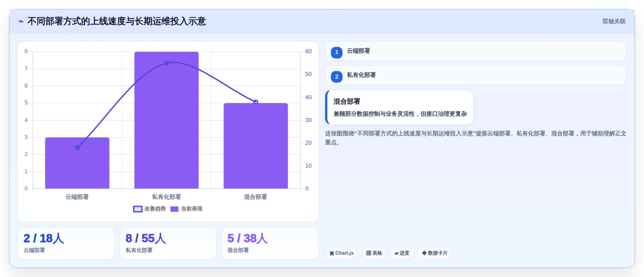This screenshot has width=644, height=277.
Task: Toggle the 当前表现 legend item
Action: tap(186, 209)
